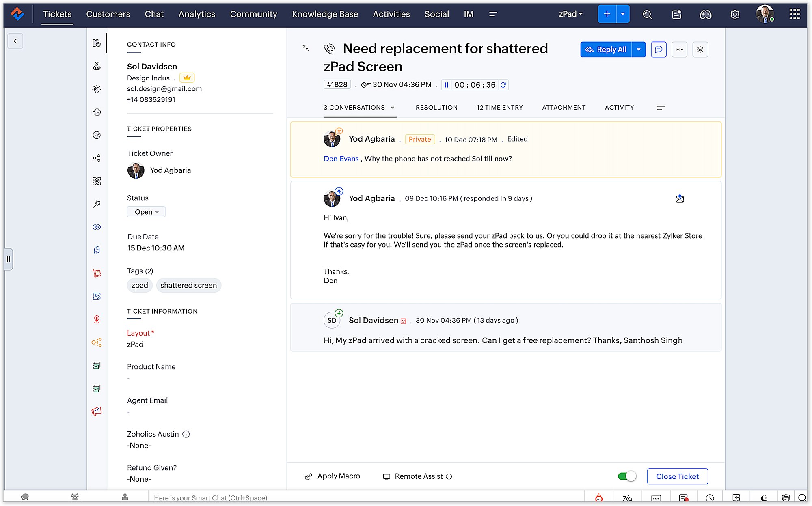Screen dimensions: 812x506
Task: Expand the Reply All dropdown arrow
Action: click(x=639, y=50)
